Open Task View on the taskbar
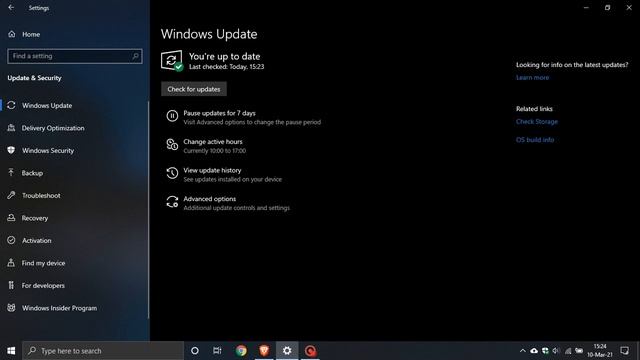 pos(217,351)
